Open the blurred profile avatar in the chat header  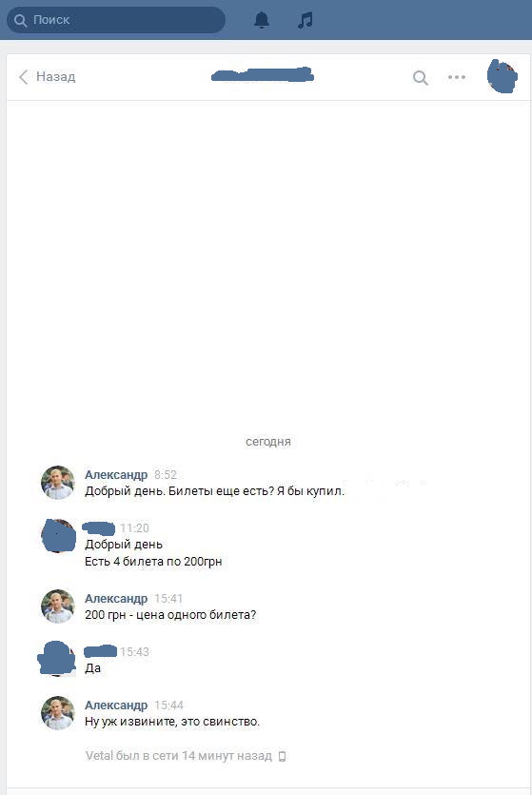[x=502, y=76]
